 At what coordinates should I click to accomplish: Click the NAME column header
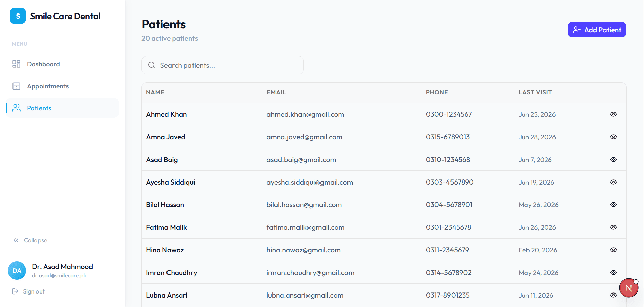(155, 92)
